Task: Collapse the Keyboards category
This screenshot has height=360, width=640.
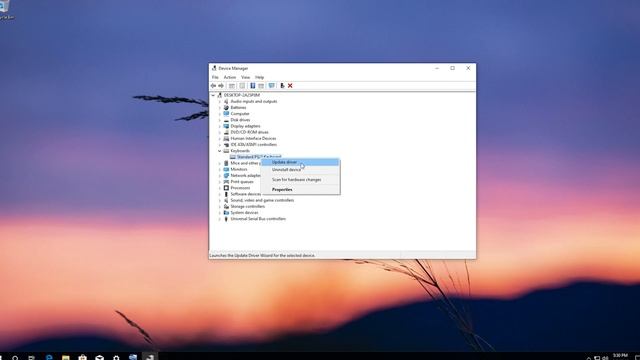Action: [x=220, y=151]
